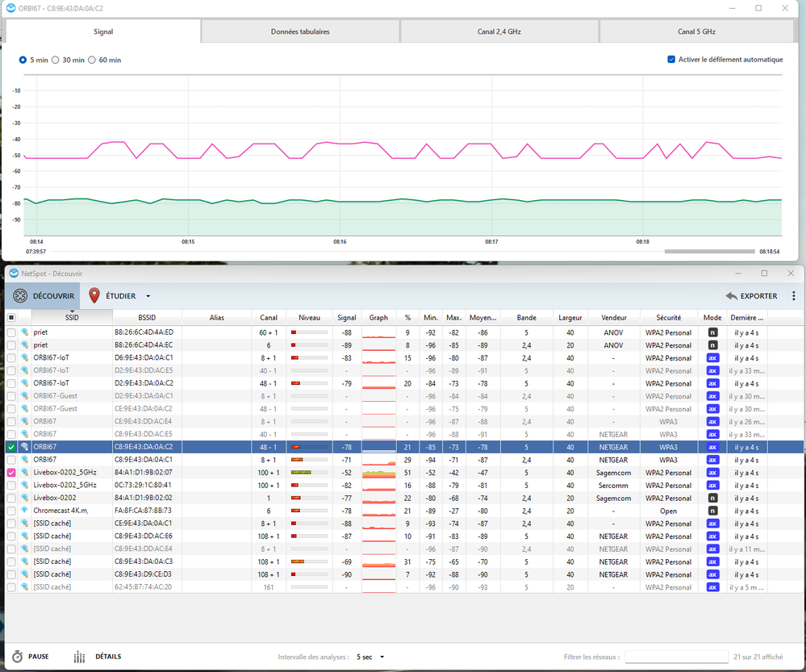The height and width of the screenshot is (672, 806).
Task: Click the graph timeline horizontal scrollbar
Action: coord(708,252)
